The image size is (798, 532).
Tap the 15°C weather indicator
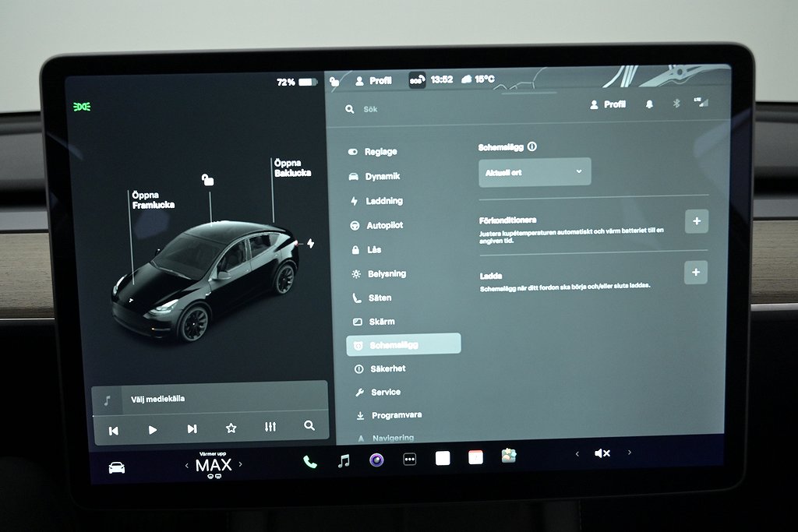[478, 79]
